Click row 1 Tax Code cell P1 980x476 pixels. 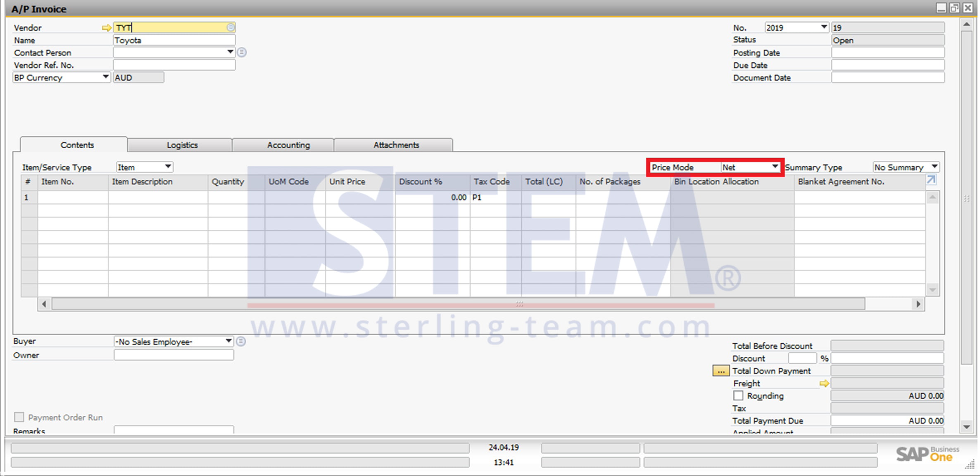[x=496, y=198]
